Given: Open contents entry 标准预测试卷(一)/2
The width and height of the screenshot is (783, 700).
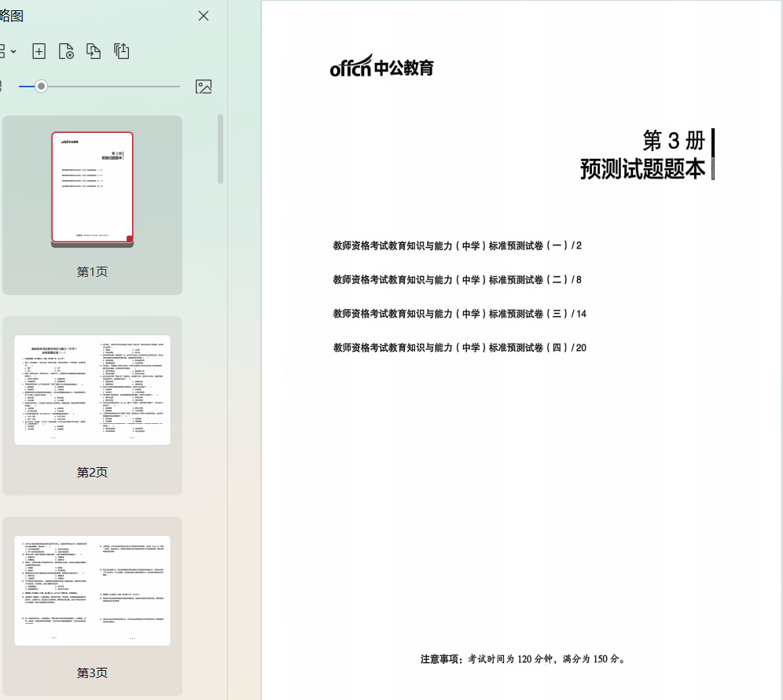Looking at the screenshot, I should pyautogui.click(x=457, y=245).
